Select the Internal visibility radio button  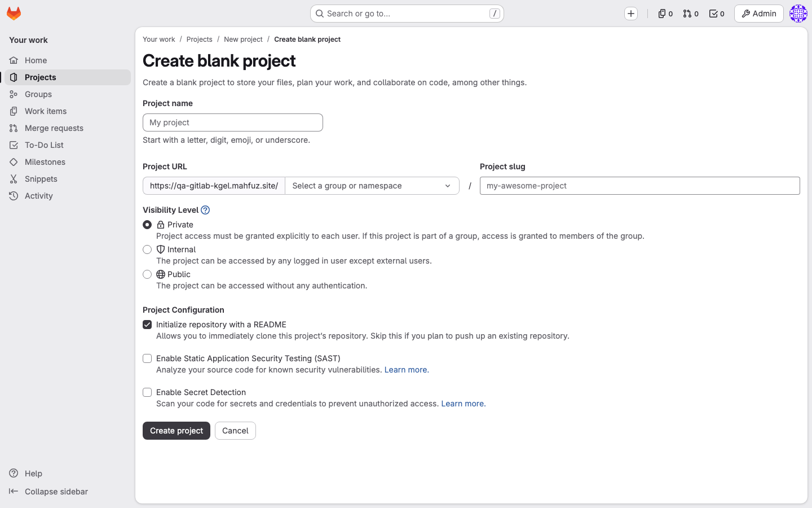(x=147, y=249)
